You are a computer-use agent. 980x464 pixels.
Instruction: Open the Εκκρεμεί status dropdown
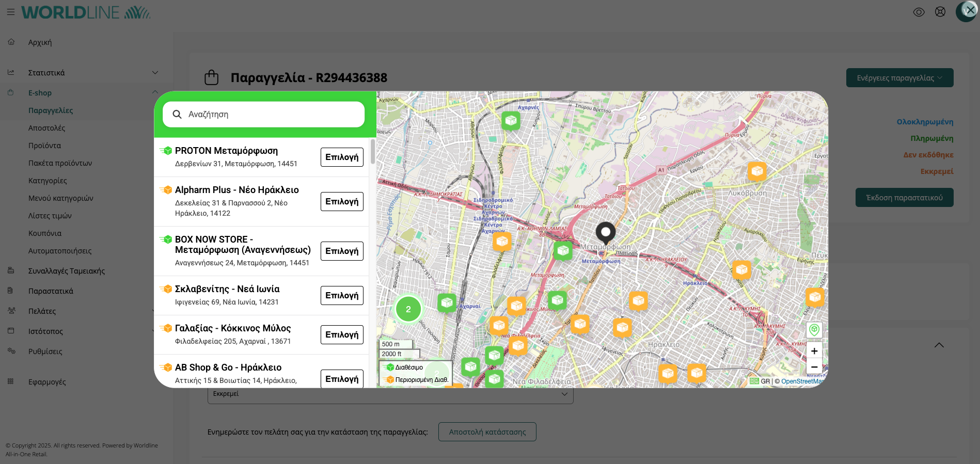pos(390,394)
